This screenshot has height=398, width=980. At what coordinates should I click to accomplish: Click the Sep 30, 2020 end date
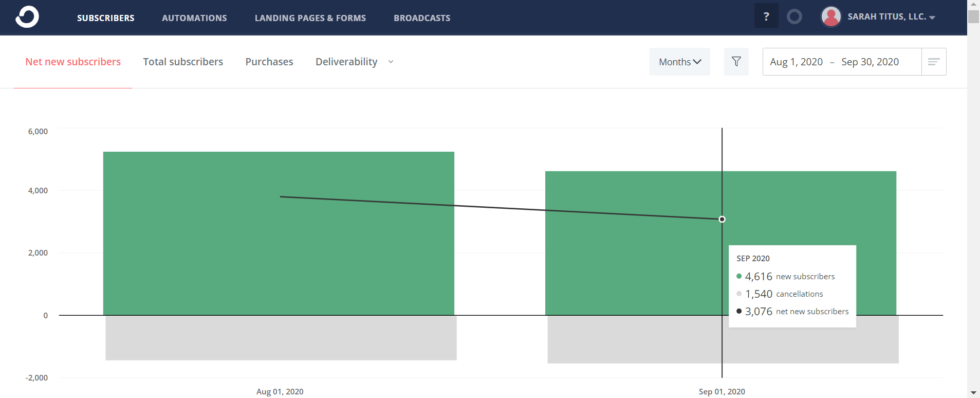coord(870,62)
